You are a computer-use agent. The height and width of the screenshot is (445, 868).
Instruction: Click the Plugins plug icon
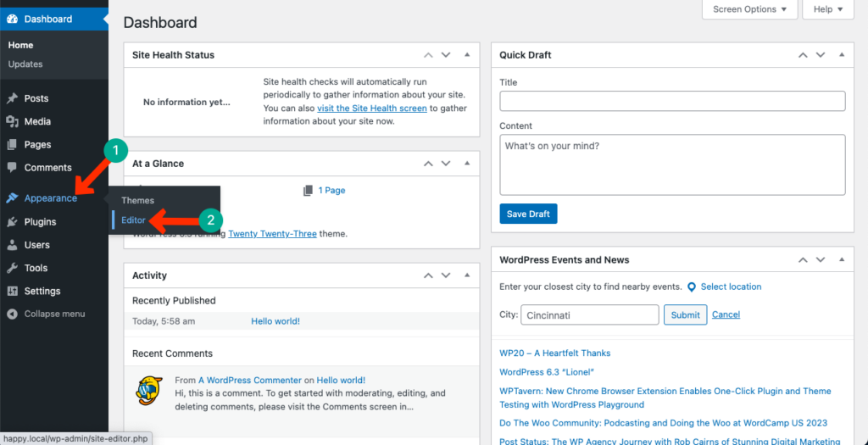pos(12,222)
